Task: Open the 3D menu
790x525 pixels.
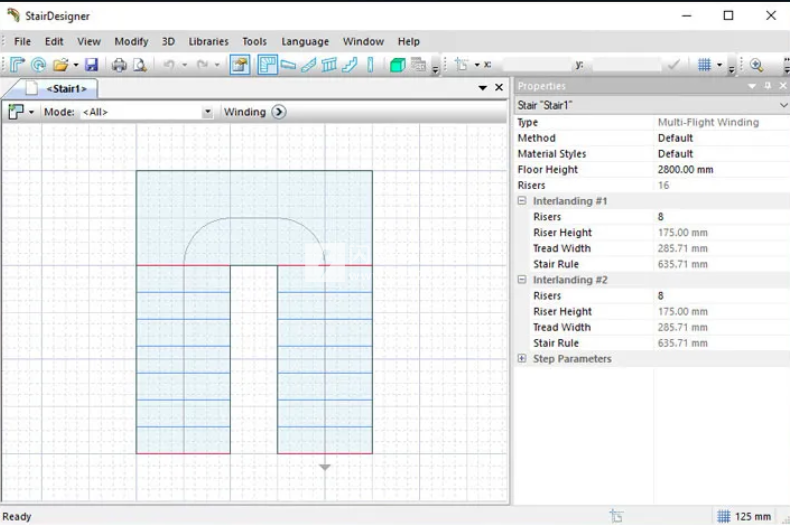Action: coord(168,41)
